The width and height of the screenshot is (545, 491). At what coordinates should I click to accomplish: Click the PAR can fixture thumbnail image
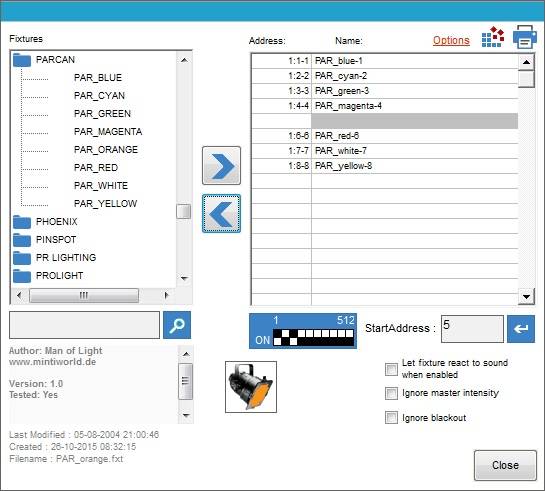251,387
